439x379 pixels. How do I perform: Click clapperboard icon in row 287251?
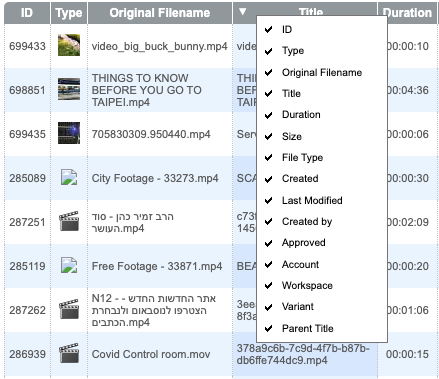point(69,221)
